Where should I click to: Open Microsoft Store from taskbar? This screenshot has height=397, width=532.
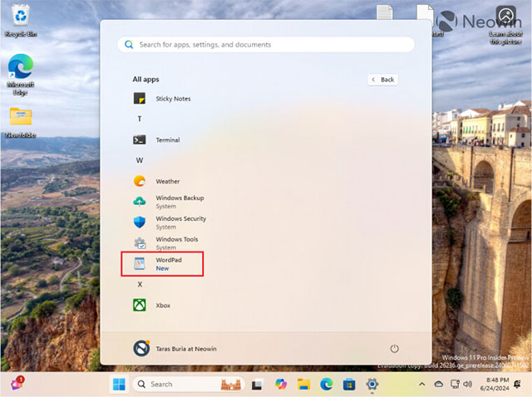[x=349, y=385]
